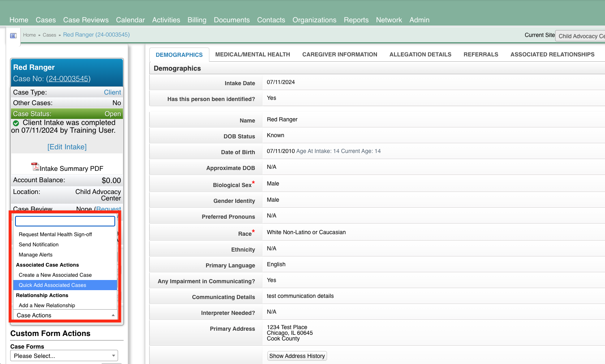Viewport: 605px width, 364px height.
Task: Click Network in the navigation bar
Action: coord(389,20)
